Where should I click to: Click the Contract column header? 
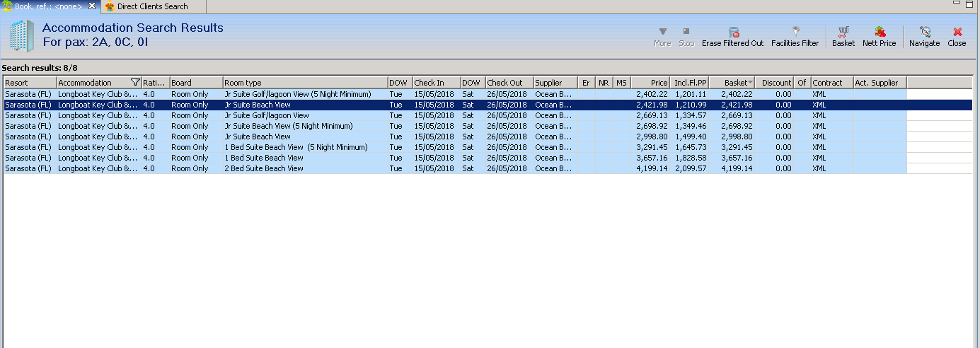(x=832, y=83)
